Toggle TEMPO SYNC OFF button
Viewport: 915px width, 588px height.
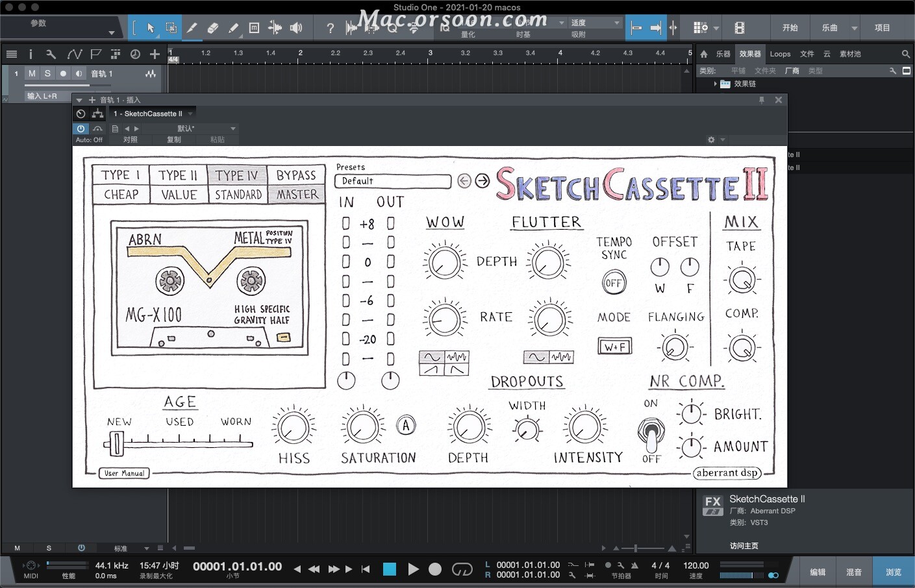pos(613,283)
